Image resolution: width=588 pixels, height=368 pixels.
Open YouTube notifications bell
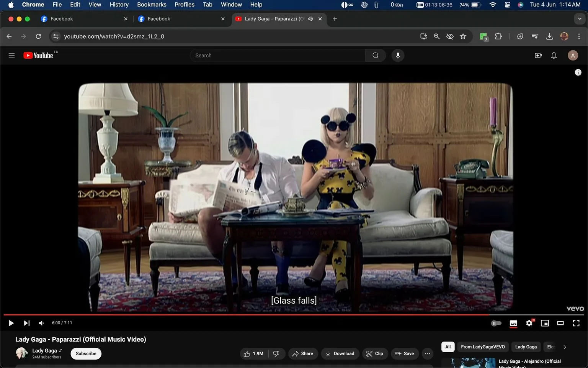[554, 55]
